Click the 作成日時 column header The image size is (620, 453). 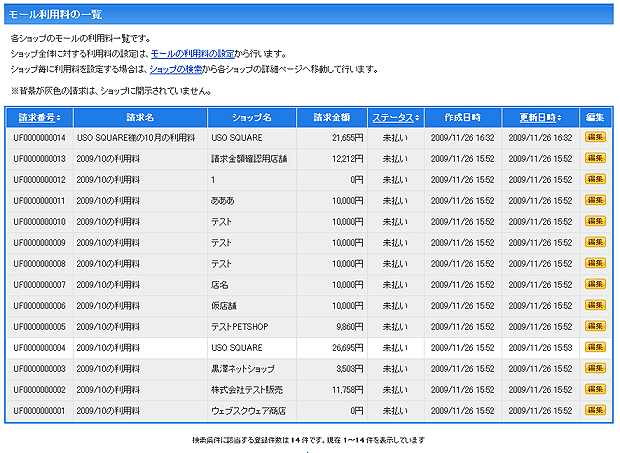461,117
